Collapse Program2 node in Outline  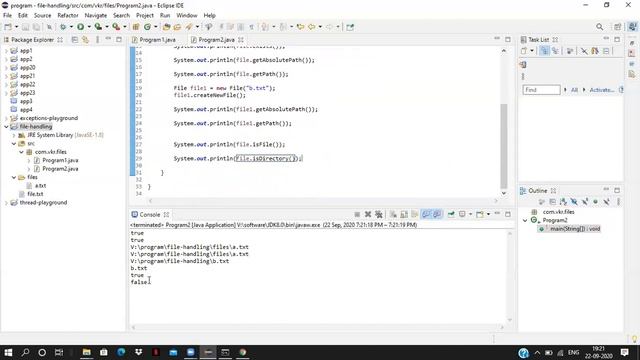tap(525, 220)
